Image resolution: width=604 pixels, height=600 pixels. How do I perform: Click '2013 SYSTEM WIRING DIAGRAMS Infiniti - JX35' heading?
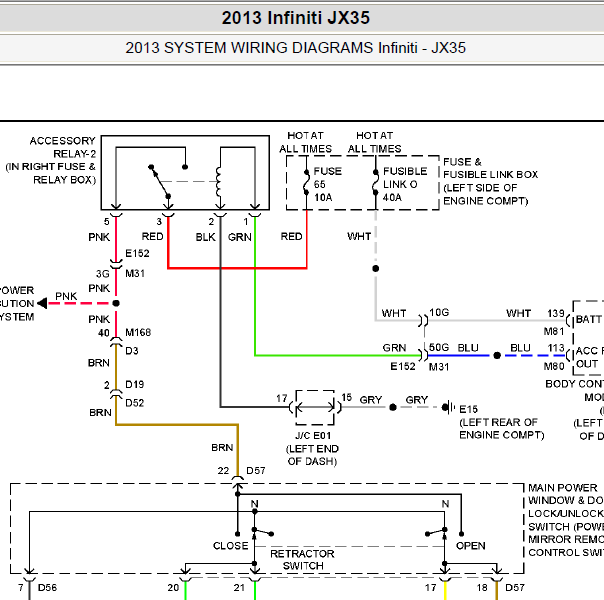[x=295, y=48]
